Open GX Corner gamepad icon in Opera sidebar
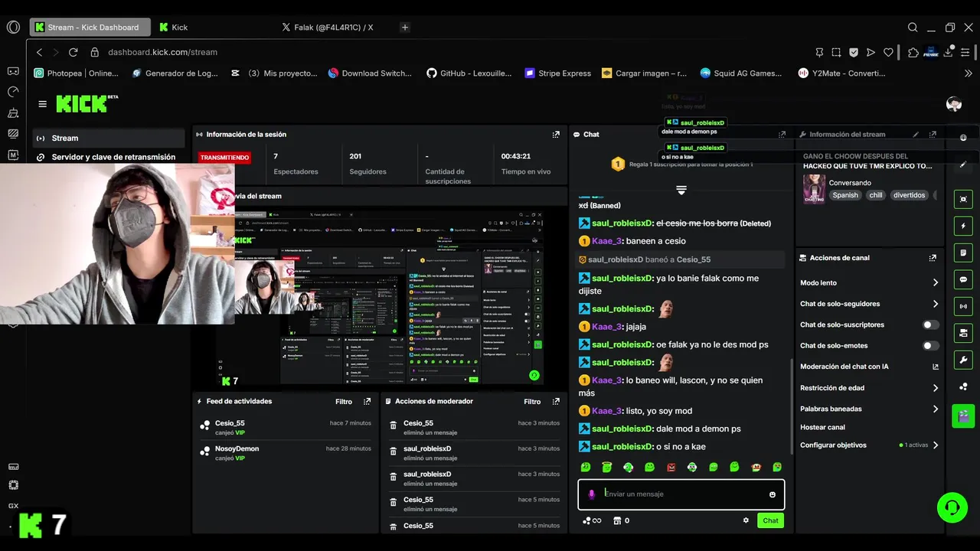The image size is (980, 551). click(13, 71)
